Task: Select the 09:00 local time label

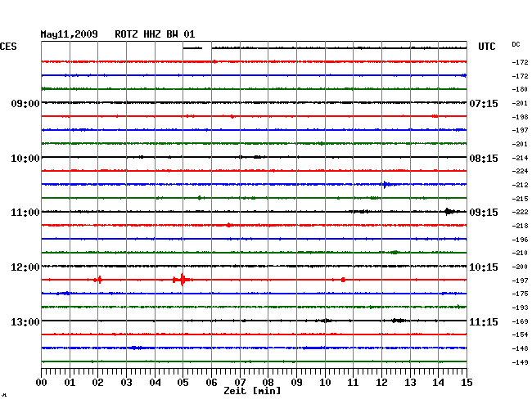Action: 25,103
